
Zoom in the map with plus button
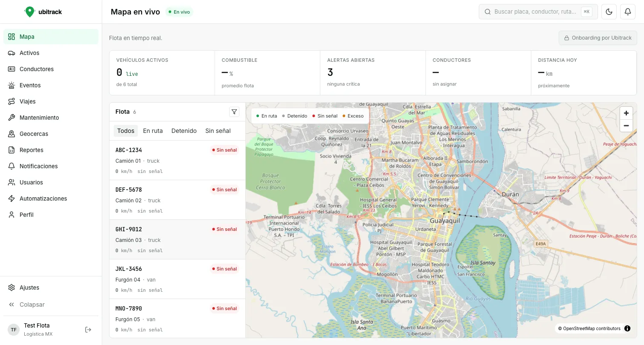626,113
